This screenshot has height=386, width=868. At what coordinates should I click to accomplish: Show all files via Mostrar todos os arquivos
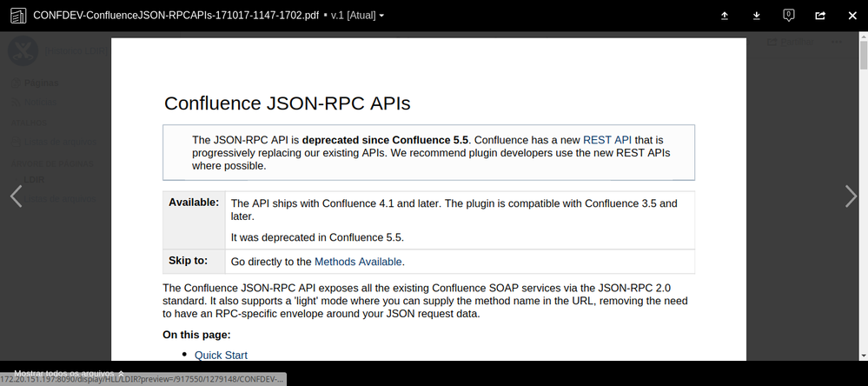69,373
